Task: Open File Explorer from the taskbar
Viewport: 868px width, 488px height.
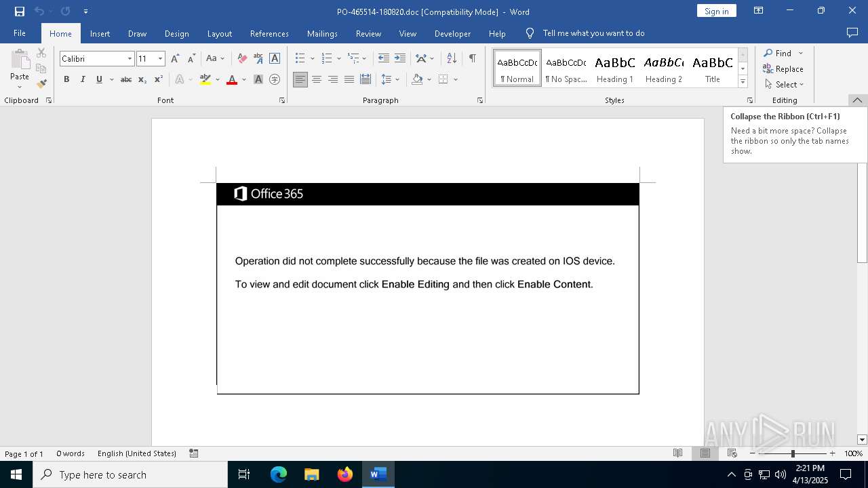Action: click(x=312, y=474)
